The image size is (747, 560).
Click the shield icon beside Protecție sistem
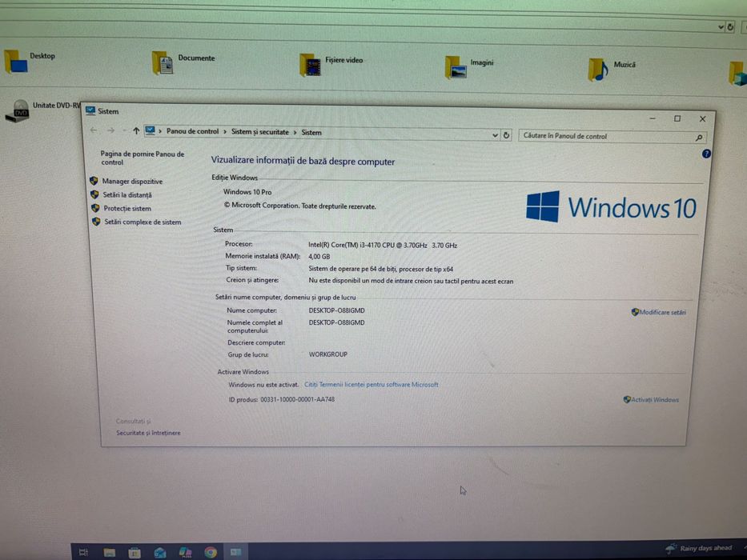click(x=95, y=208)
